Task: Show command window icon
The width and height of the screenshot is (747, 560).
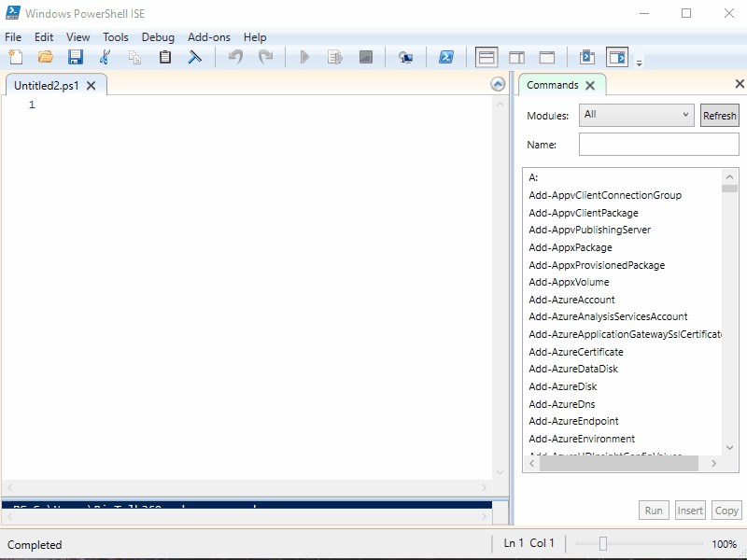Action: click(587, 57)
